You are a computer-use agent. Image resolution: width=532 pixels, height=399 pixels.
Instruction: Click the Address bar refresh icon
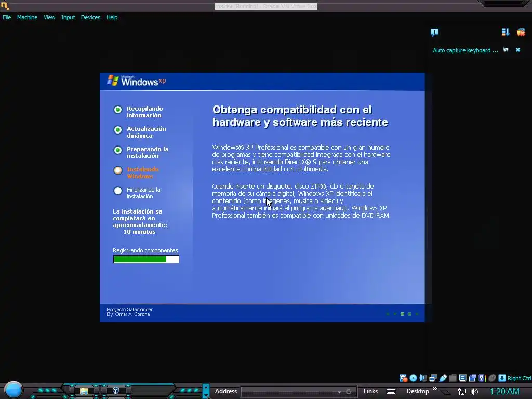pyautogui.click(x=349, y=392)
